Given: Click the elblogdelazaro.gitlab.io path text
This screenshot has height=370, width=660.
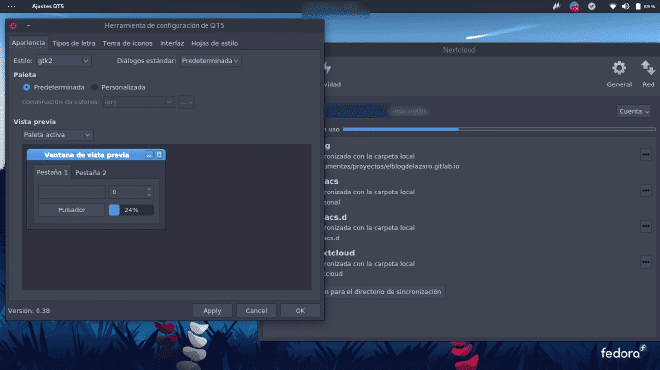Looking at the screenshot, I should coord(391,166).
